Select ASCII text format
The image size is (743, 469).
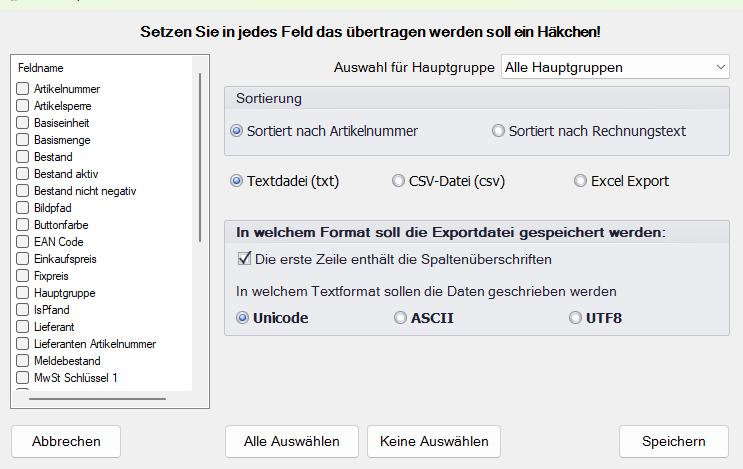click(400, 318)
